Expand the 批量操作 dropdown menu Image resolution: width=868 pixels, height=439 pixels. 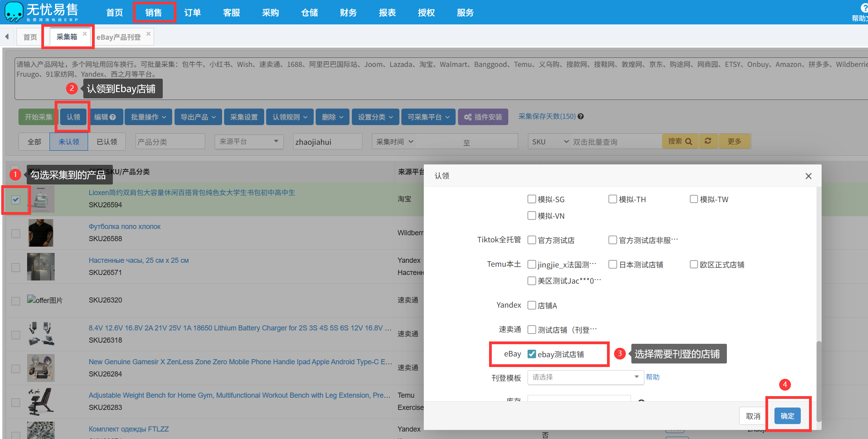[148, 117]
